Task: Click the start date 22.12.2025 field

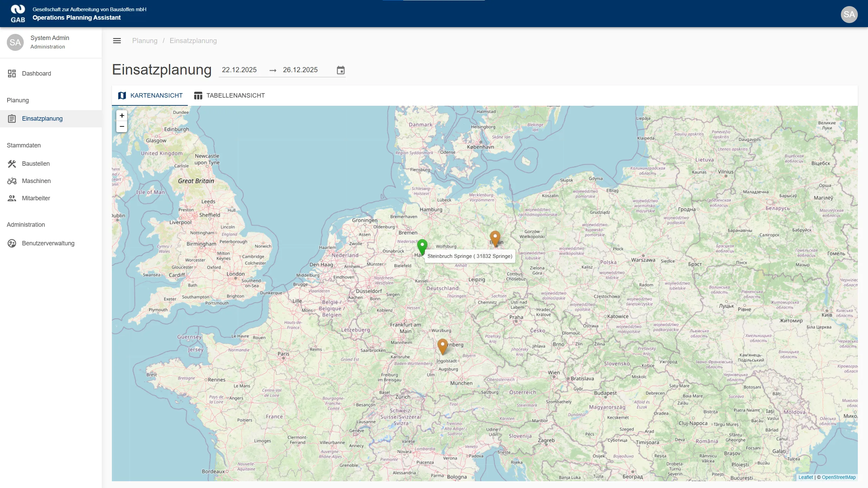Action: point(239,70)
